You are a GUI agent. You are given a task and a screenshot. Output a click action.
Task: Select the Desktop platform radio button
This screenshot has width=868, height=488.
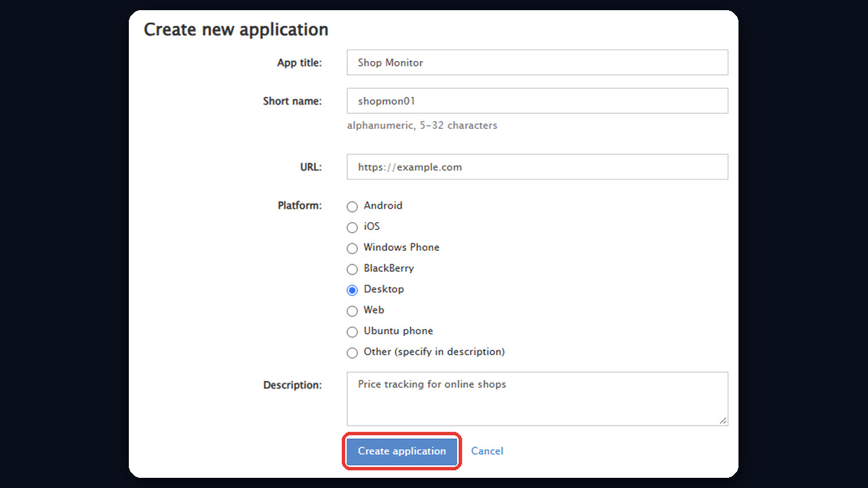click(352, 290)
